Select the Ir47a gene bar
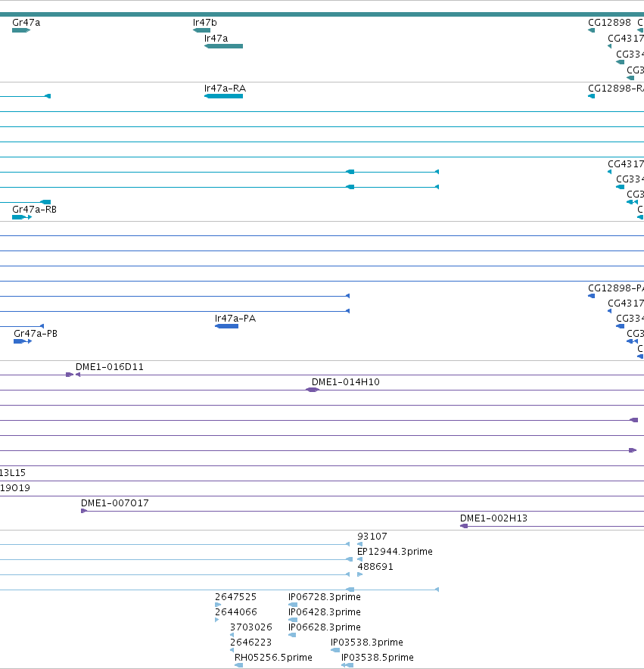The height and width of the screenshot is (669, 644). click(x=224, y=46)
